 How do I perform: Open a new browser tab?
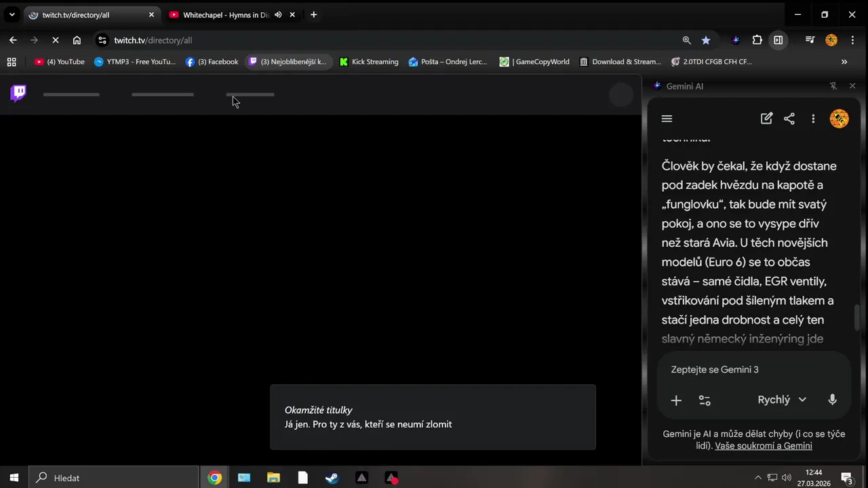tap(313, 15)
